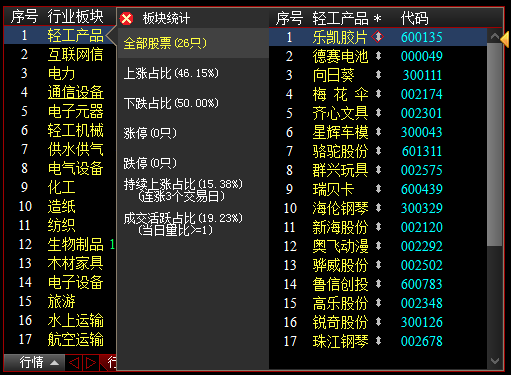The image size is (511, 375).
Task: Click the red right-arrow page button
Action: coord(91,363)
